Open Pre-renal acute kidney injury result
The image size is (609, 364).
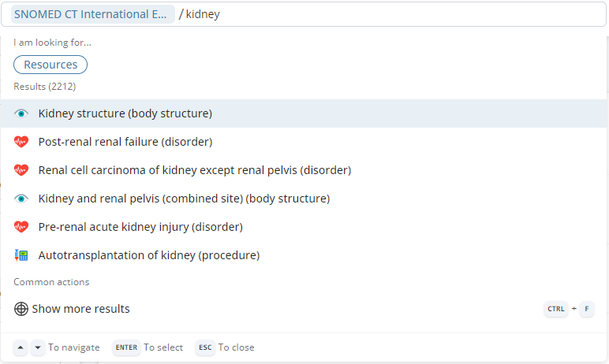[x=140, y=227]
